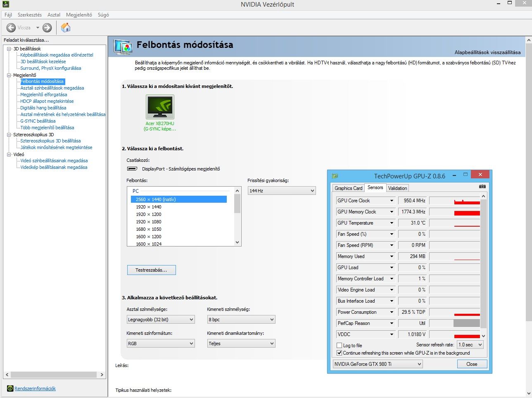Viewport: 532px width, 398px height.
Task: Click resolution list scroll down arrow
Action: pyautogui.click(x=237, y=242)
